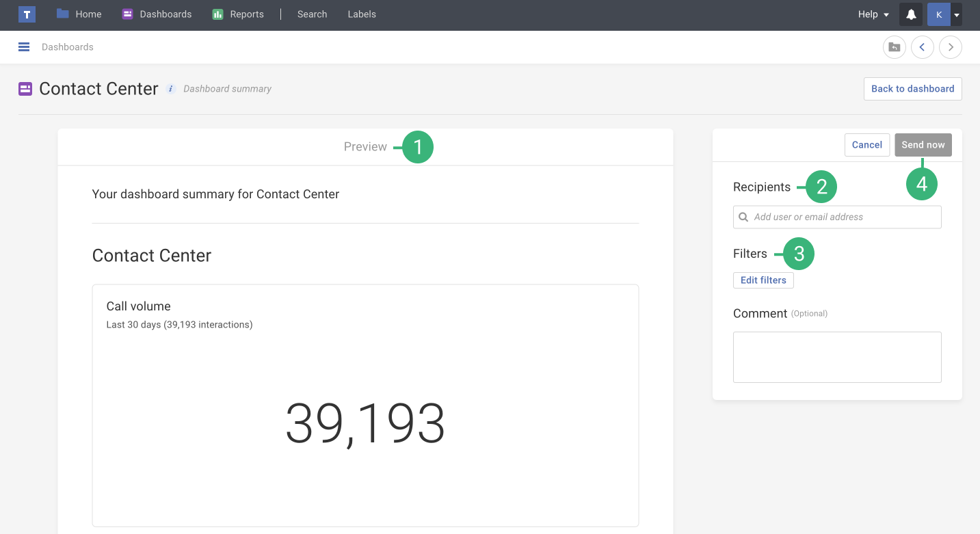Open Search in the top navigation
This screenshot has height=534, width=980.
pyautogui.click(x=312, y=14)
